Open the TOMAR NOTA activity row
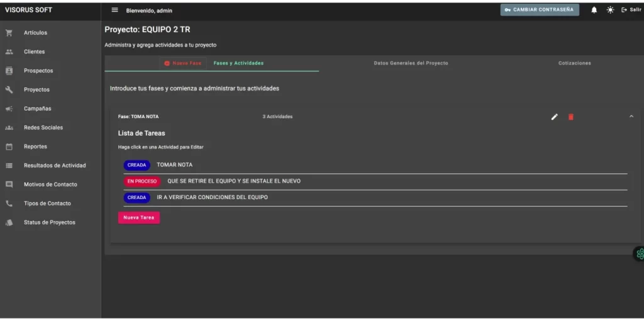The width and height of the screenshot is (644, 321). coord(174,165)
